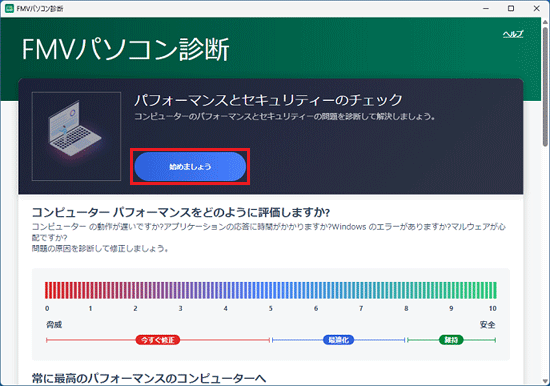Click the scale number 0

(47, 308)
